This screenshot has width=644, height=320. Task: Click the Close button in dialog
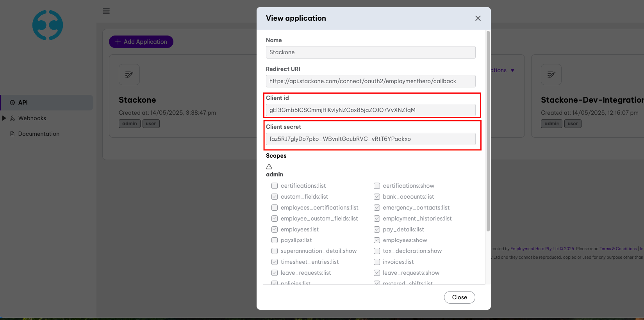460,297
